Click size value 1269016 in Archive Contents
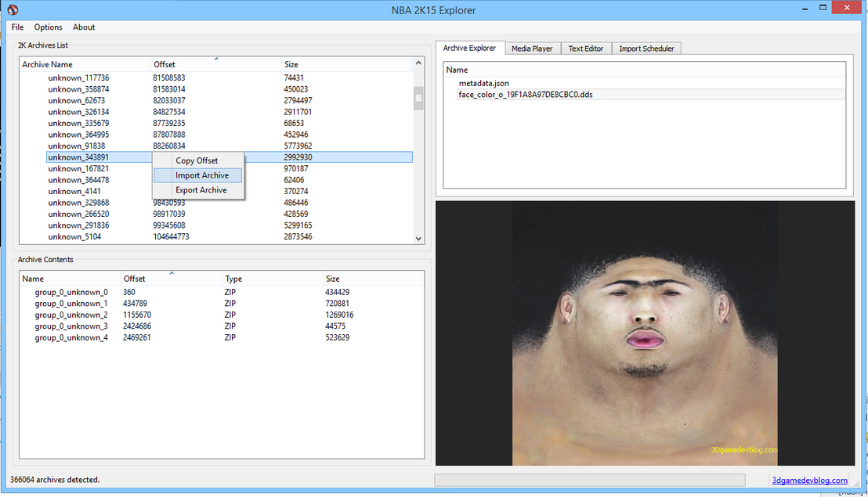 pos(339,315)
